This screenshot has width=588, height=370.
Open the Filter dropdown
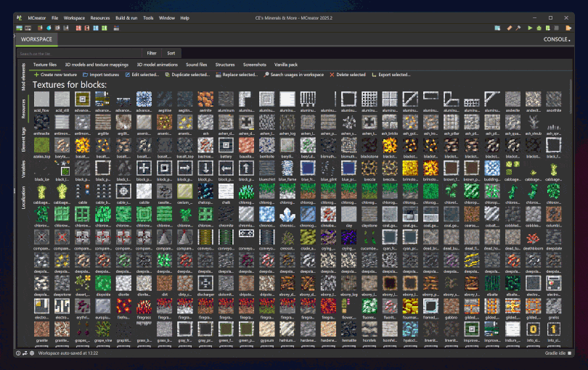152,53
